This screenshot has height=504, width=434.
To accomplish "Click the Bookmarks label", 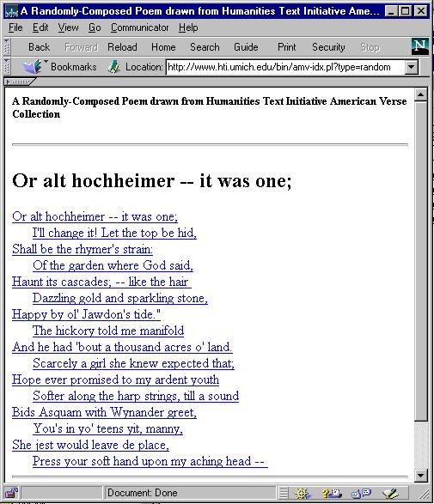I will click(74, 67).
